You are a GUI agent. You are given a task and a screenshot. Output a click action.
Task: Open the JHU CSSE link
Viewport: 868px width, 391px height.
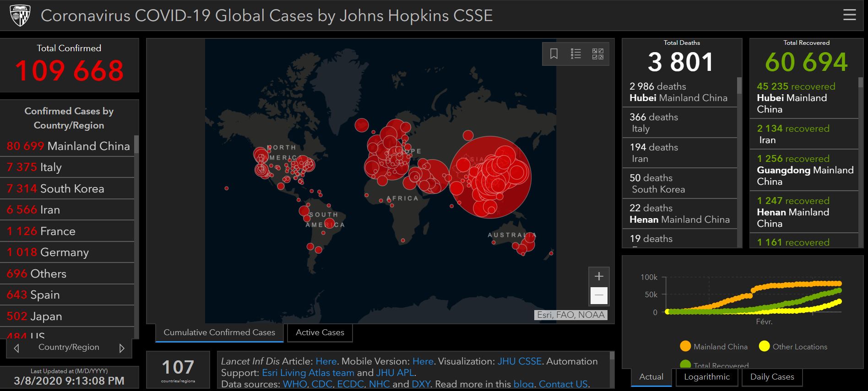tap(519, 361)
